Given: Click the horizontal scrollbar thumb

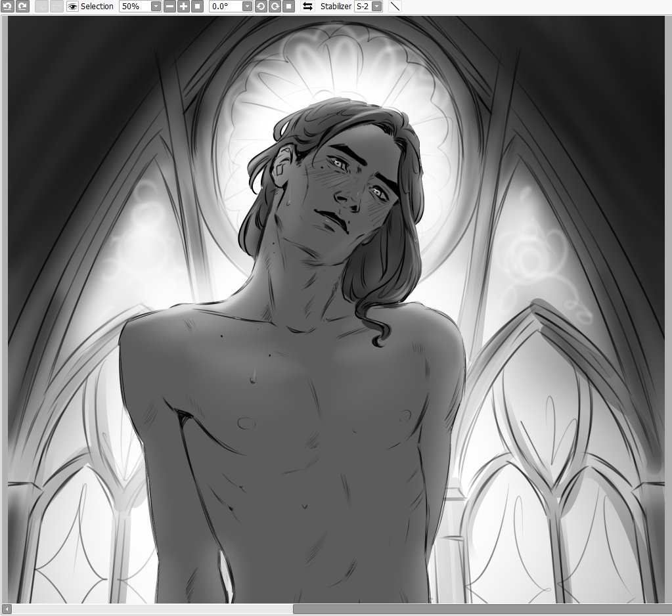Looking at the screenshot, I should tap(482, 609).
